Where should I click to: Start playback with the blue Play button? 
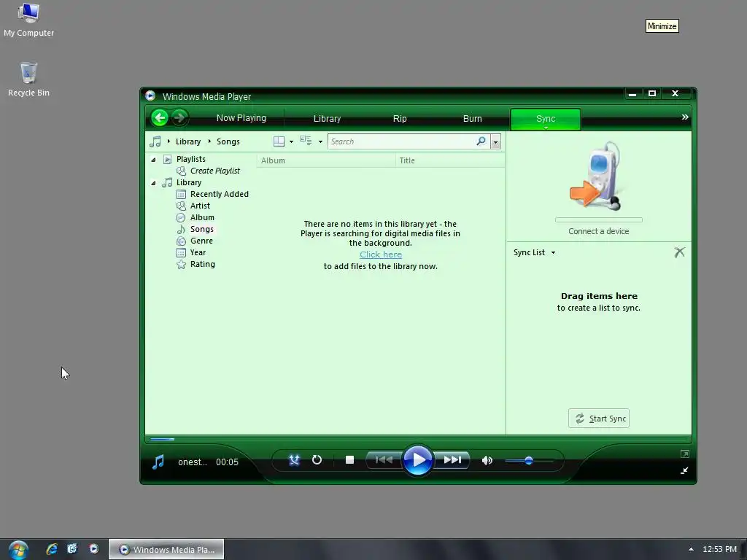point(418,460)
